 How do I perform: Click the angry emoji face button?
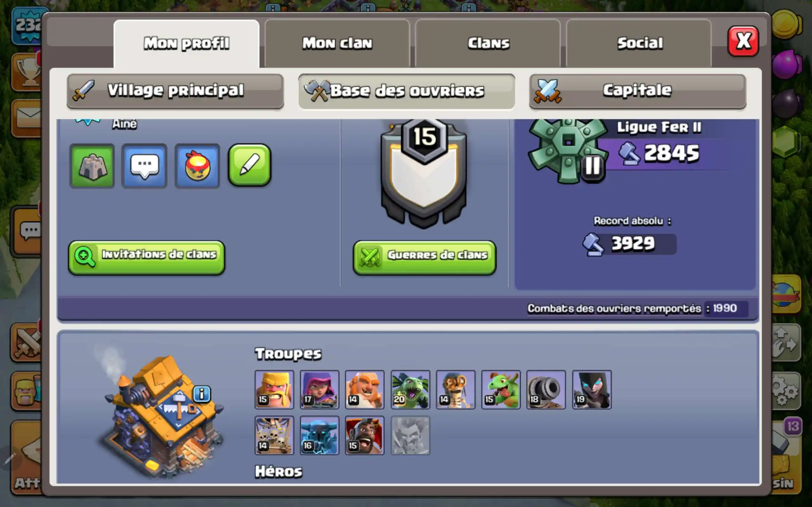click(x=197, y=166)
